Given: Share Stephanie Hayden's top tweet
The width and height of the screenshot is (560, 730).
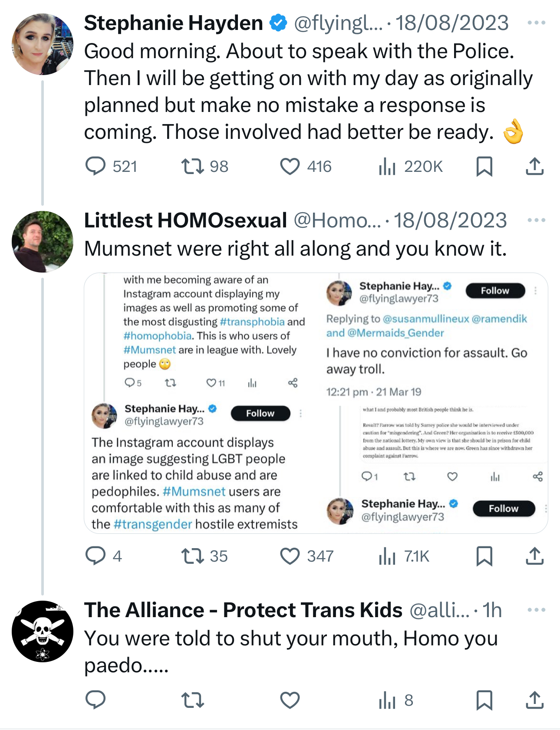Looking at the screenshot, I should point(534,166).
